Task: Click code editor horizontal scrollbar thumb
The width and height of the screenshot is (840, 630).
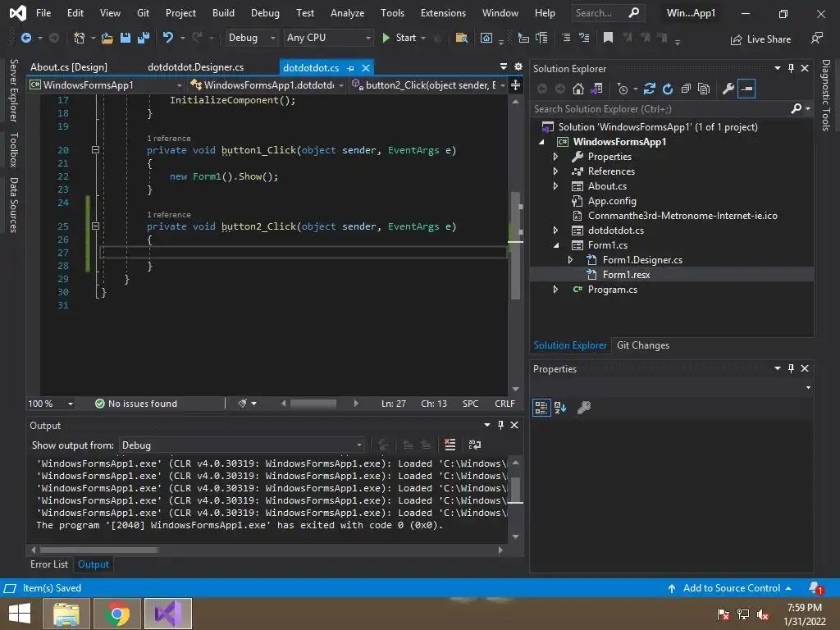Action: tap(313, 404)
